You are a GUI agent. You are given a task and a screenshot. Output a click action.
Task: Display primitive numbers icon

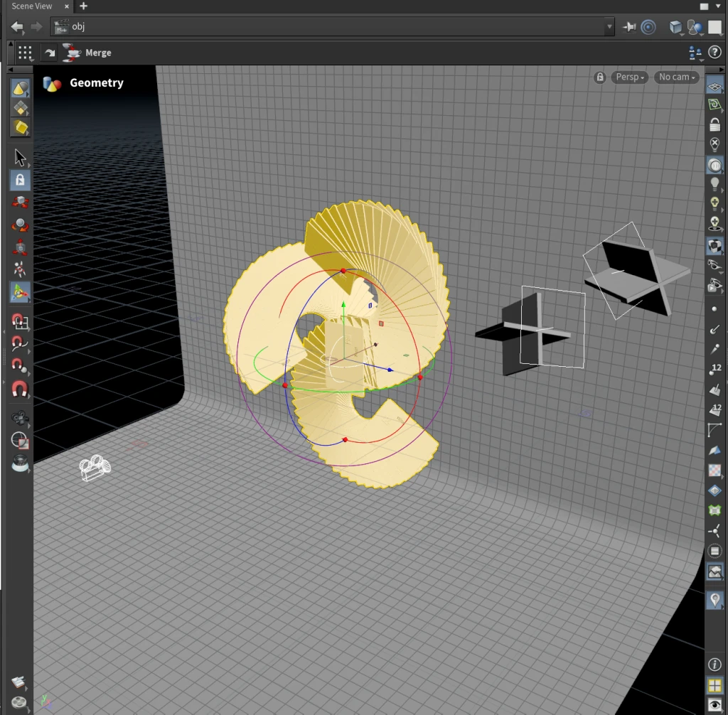pyautogui.click(x=715, y=409)
